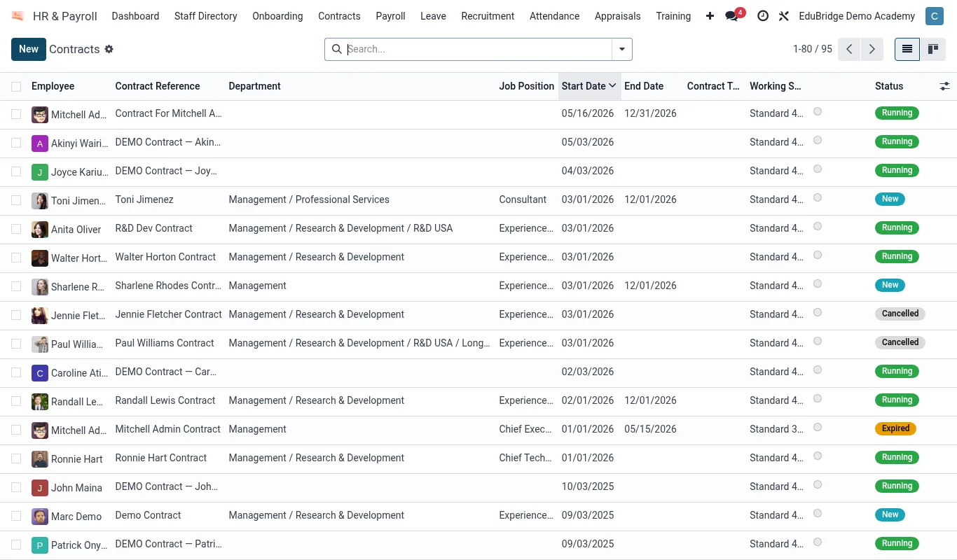Viewport: 957px width, 560px height.
Task: Open the EduBridge Demo Academy company switcher
Action: (x=857, y=16)
